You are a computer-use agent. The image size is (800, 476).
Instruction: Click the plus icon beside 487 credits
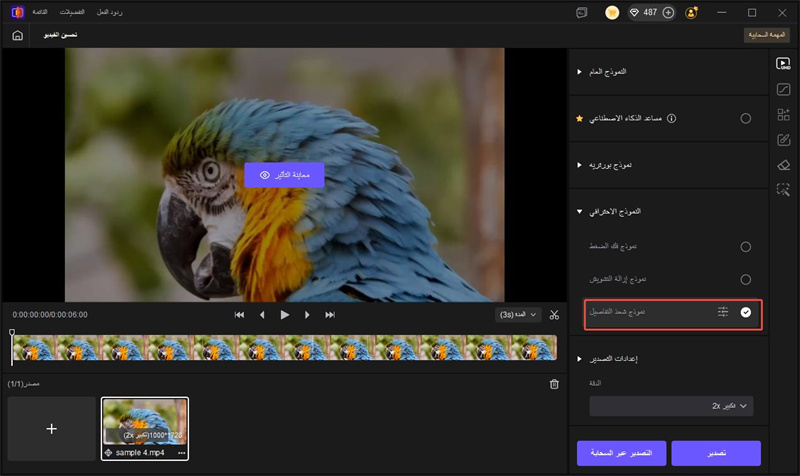(668, 13)
